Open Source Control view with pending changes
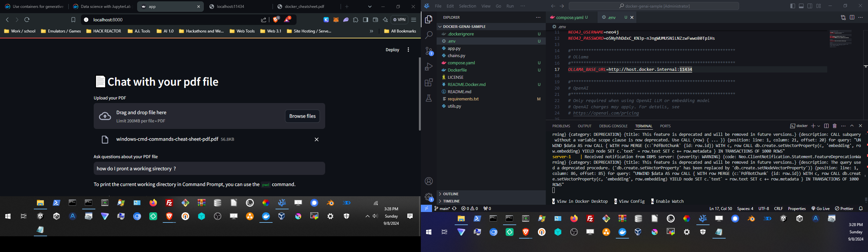This screenshot has width=868, height=252. point(429,51)
